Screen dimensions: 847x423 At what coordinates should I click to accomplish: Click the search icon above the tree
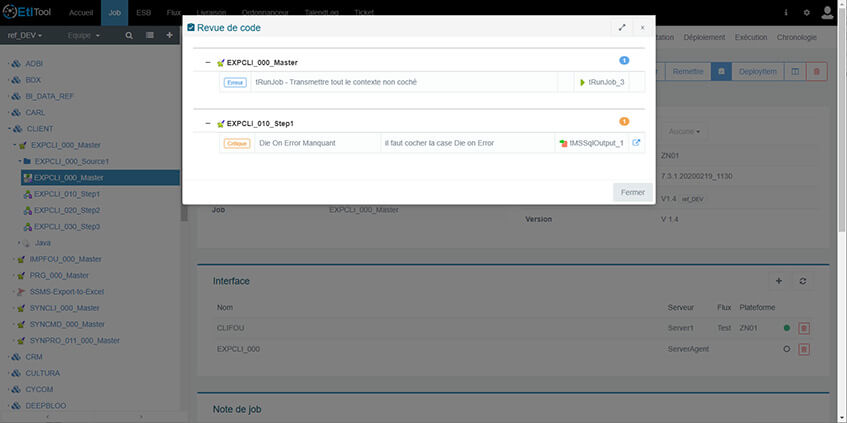(x=129, y=35)
